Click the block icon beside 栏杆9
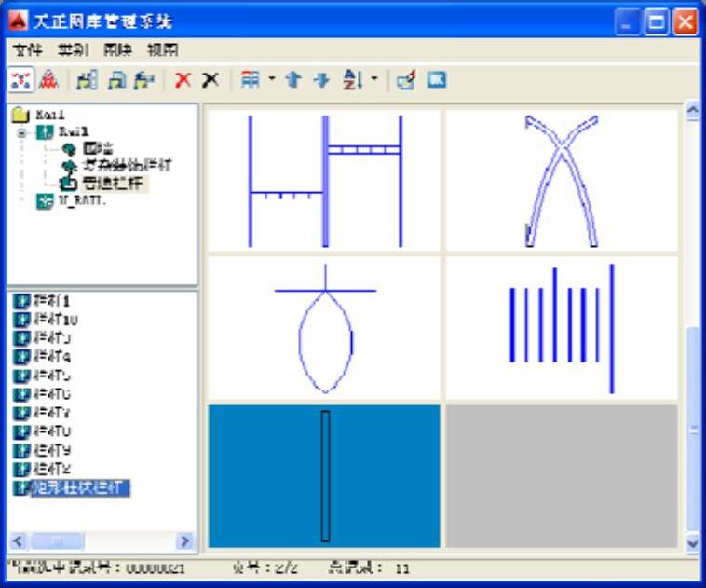Viewport: 706px width, 588px height. point(21,450)
